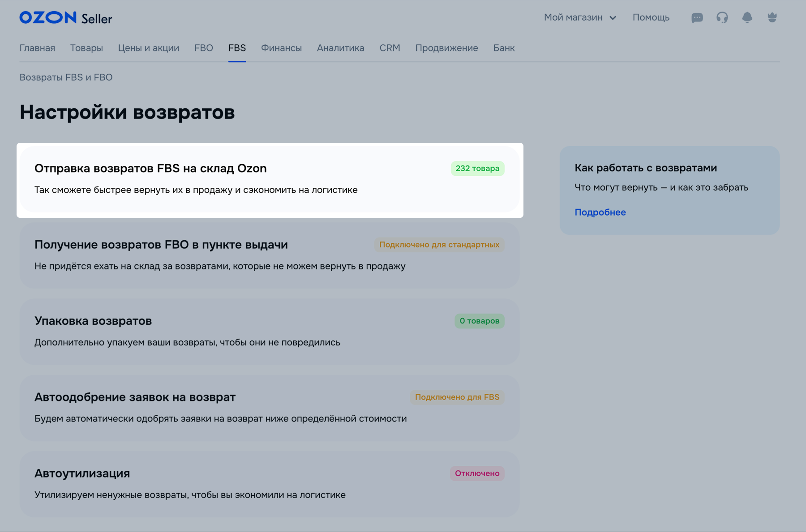
Task: Click the crown premium icon
Action: 772,17
